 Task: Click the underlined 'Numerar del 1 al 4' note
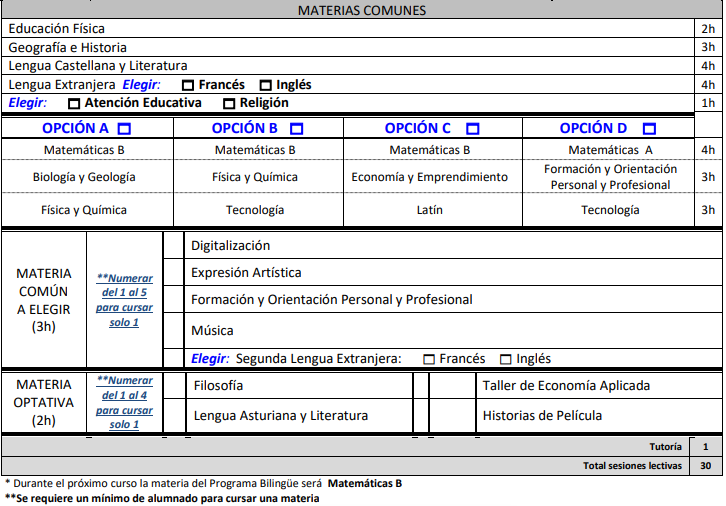pyautogui.click(x=124, y=402)
